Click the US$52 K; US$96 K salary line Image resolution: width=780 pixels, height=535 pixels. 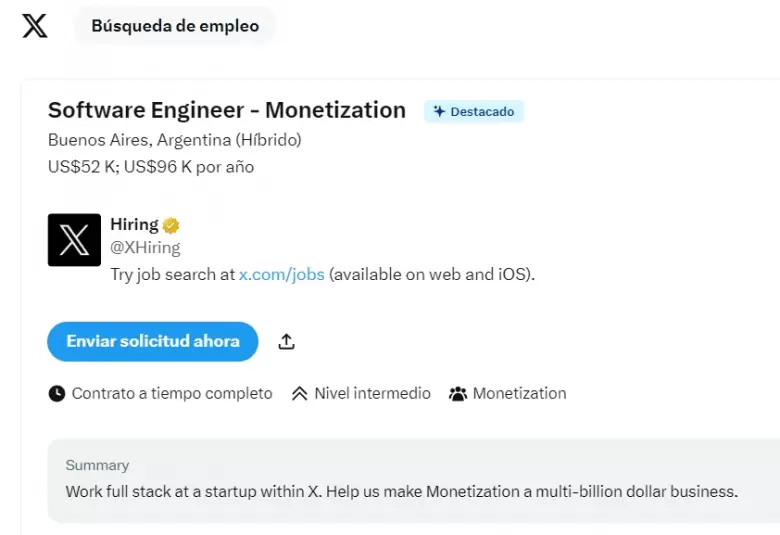click(151, 166)
